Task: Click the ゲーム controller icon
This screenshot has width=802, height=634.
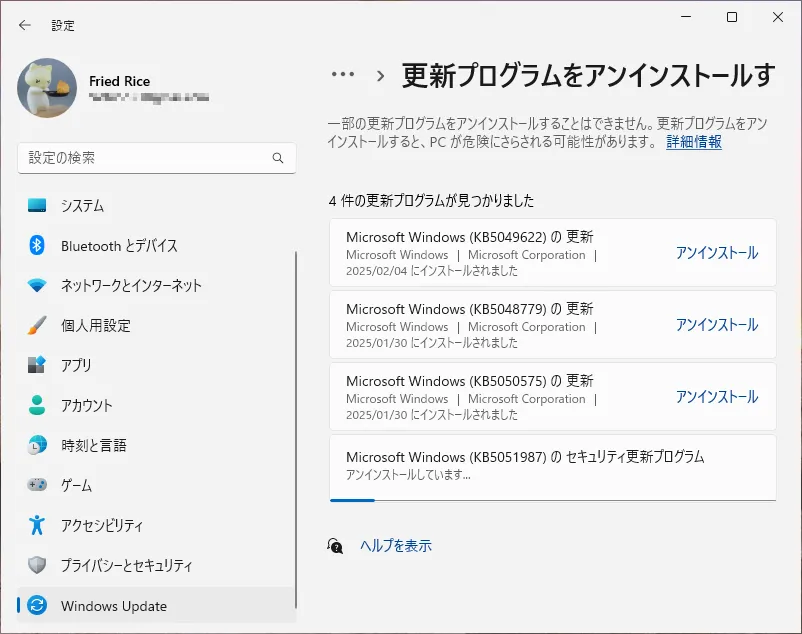Action: pos(37,485)
